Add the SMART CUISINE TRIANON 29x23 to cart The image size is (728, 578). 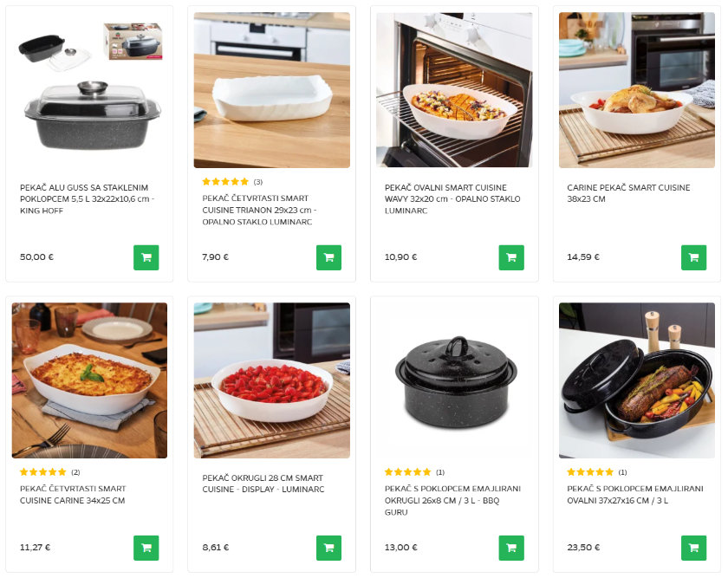tap(328, 257)
